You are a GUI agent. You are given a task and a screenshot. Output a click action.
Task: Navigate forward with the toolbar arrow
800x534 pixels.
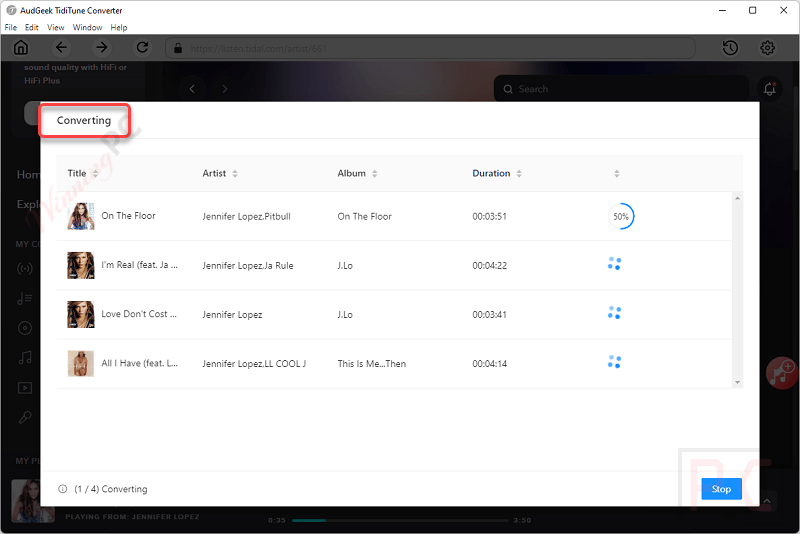(x=102, y=47)
